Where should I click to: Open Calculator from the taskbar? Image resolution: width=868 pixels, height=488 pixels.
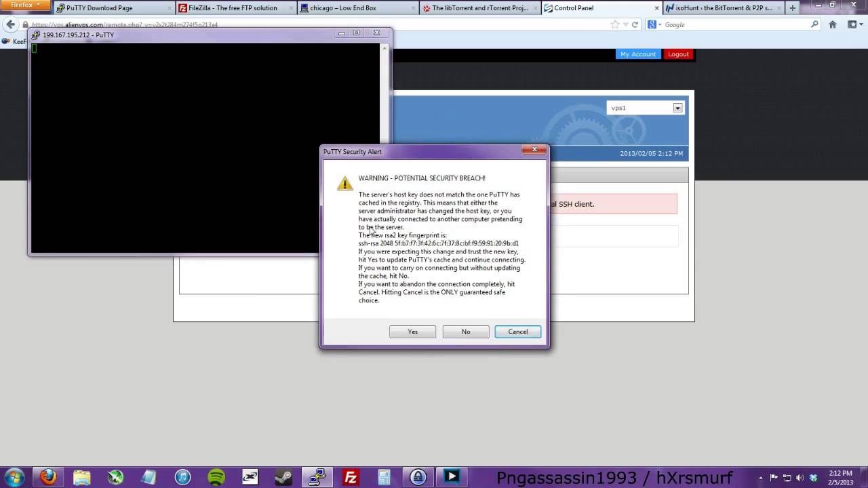coord(384,477)
